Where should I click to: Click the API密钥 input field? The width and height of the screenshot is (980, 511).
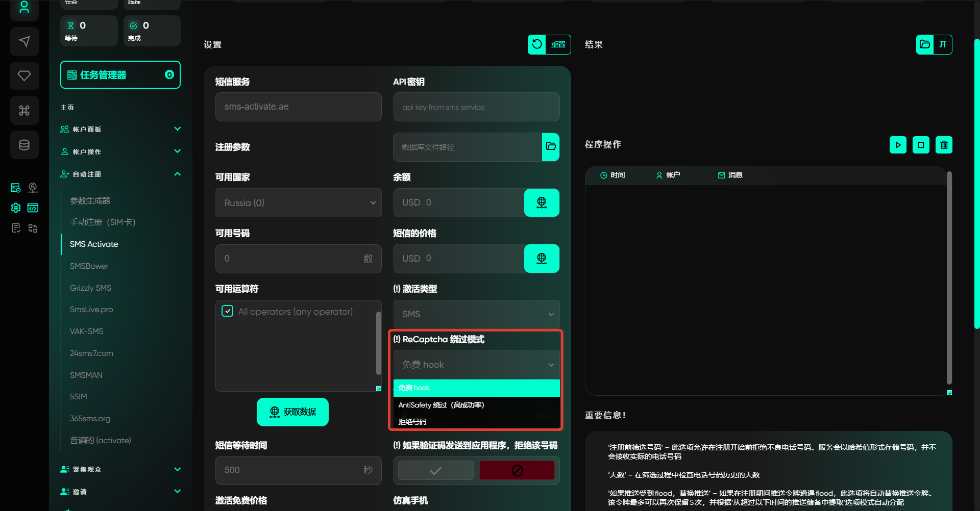pos(476,107)
